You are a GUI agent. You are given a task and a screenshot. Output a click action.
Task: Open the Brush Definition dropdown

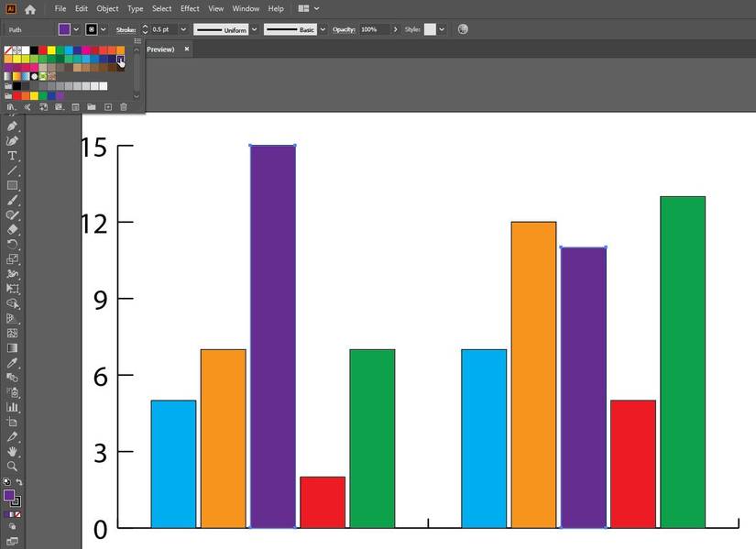pyautogui.click(x=323, y=29)
